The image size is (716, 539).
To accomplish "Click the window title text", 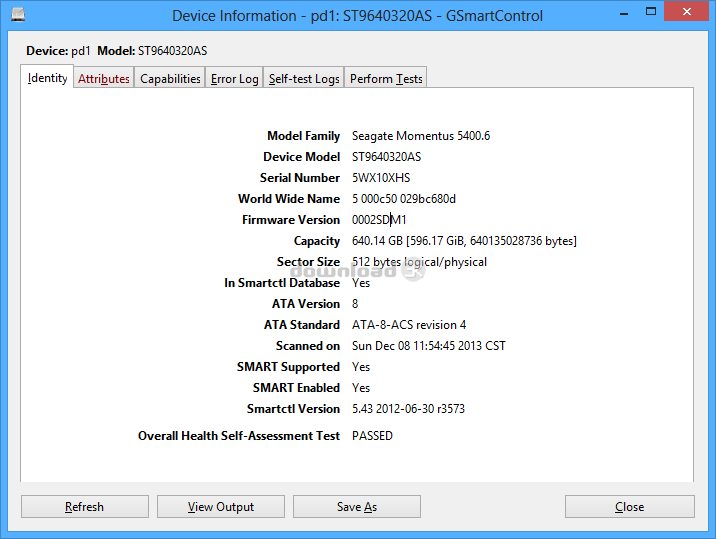I will tap(357, 16).
